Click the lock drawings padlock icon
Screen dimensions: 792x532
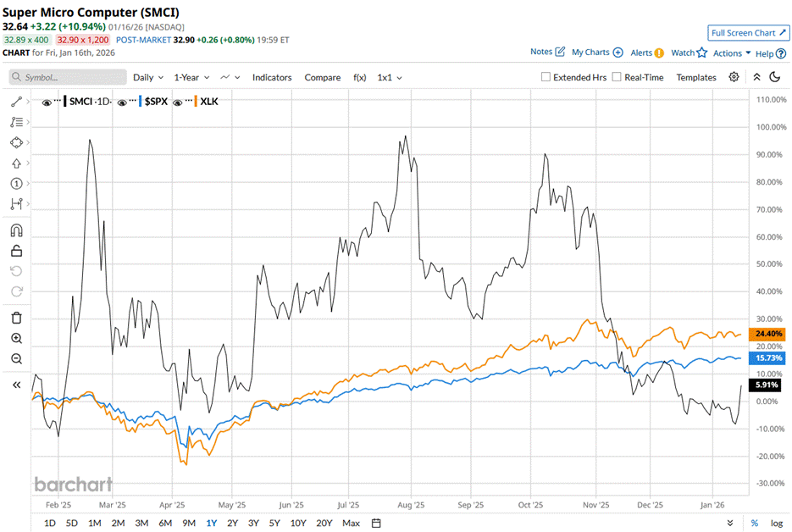coord(16,251)
